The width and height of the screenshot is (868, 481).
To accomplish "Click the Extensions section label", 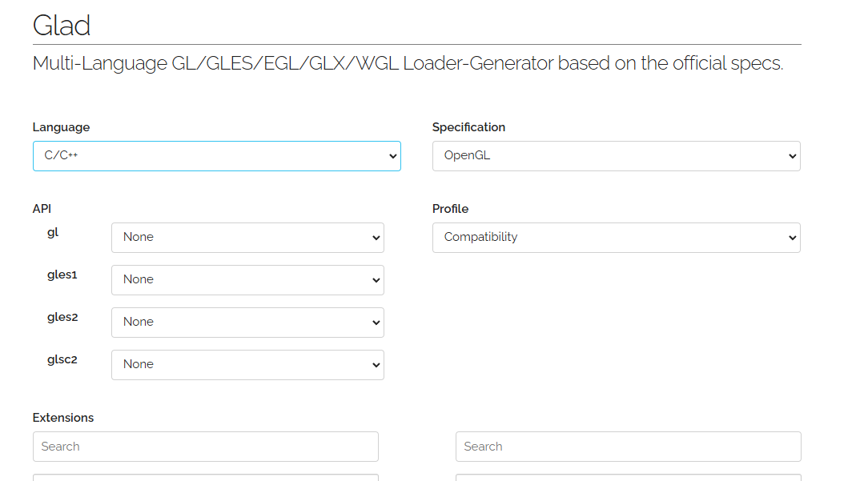I will click(x=63, y=418).
